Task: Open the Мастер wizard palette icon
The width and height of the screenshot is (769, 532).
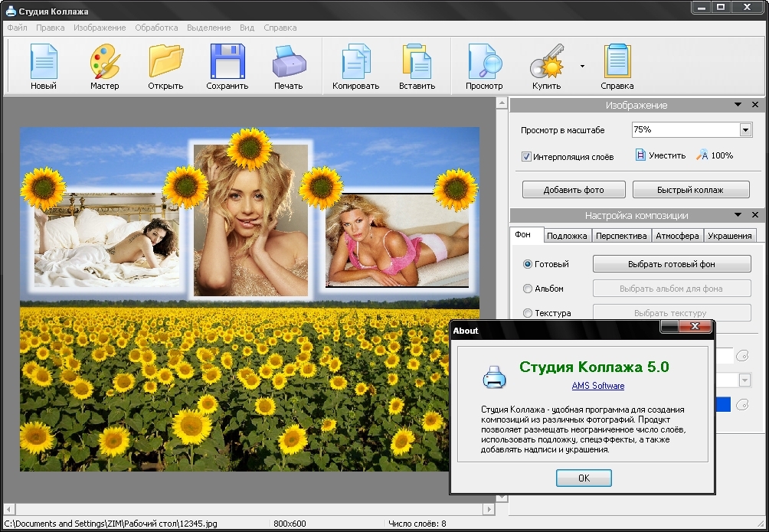Action: 105,62
